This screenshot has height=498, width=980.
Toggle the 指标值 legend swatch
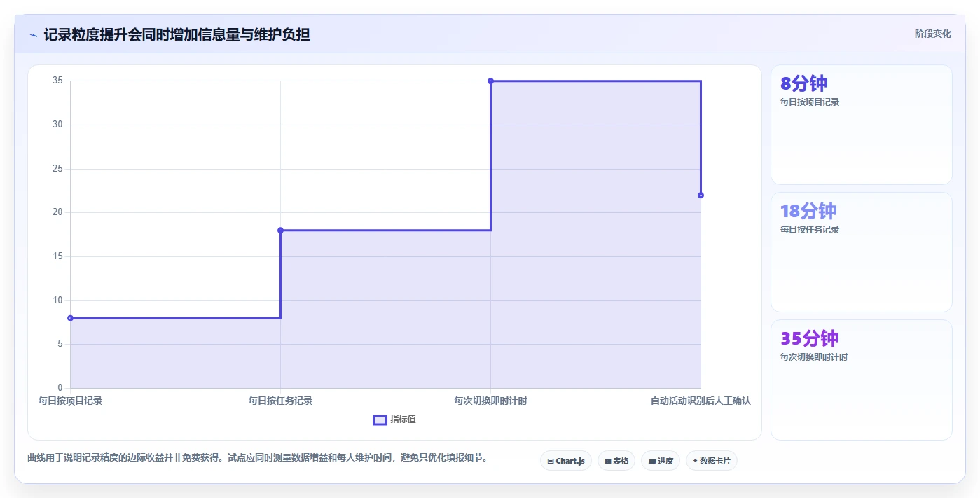[x=380, y=420]
